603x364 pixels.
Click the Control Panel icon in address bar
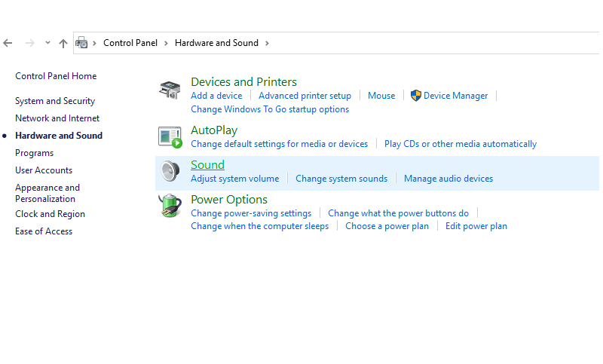coord(81,43)
